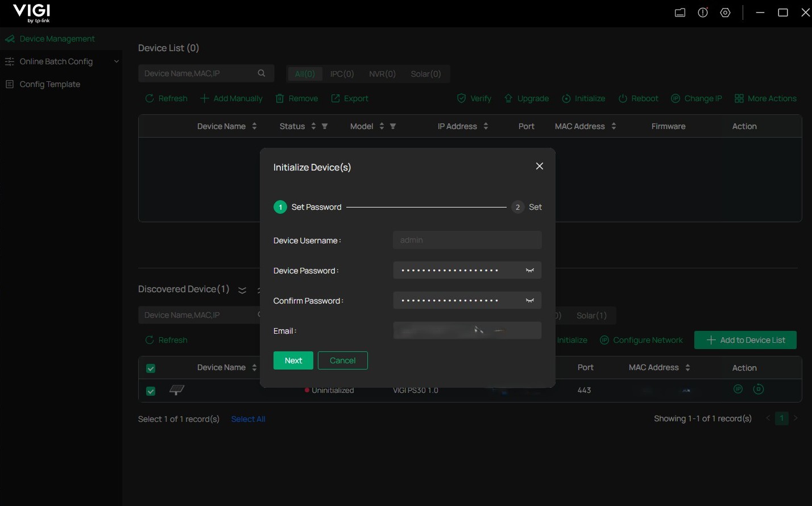Screen dimensions: 812x506
Task: Click the Email input field
Action: [467, 330]
